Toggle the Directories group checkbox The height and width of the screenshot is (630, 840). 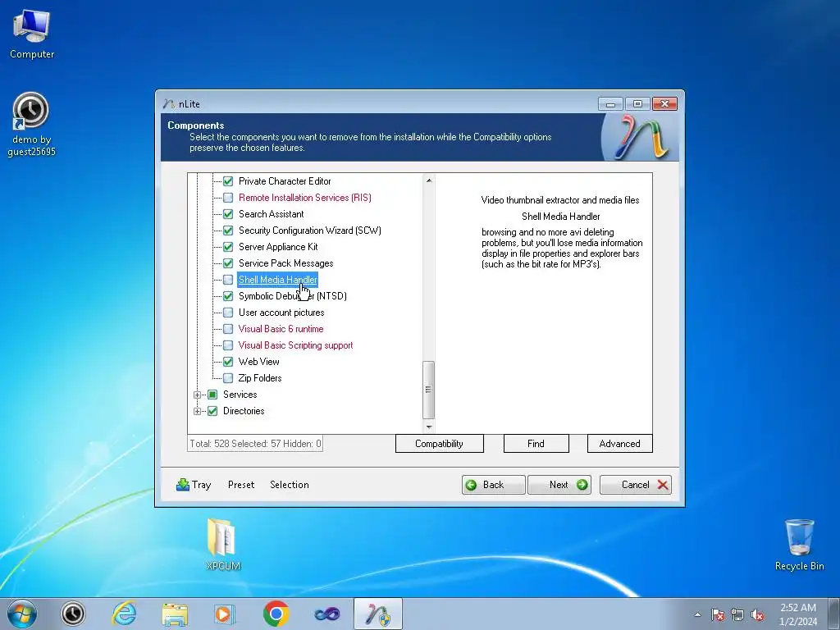212,411
